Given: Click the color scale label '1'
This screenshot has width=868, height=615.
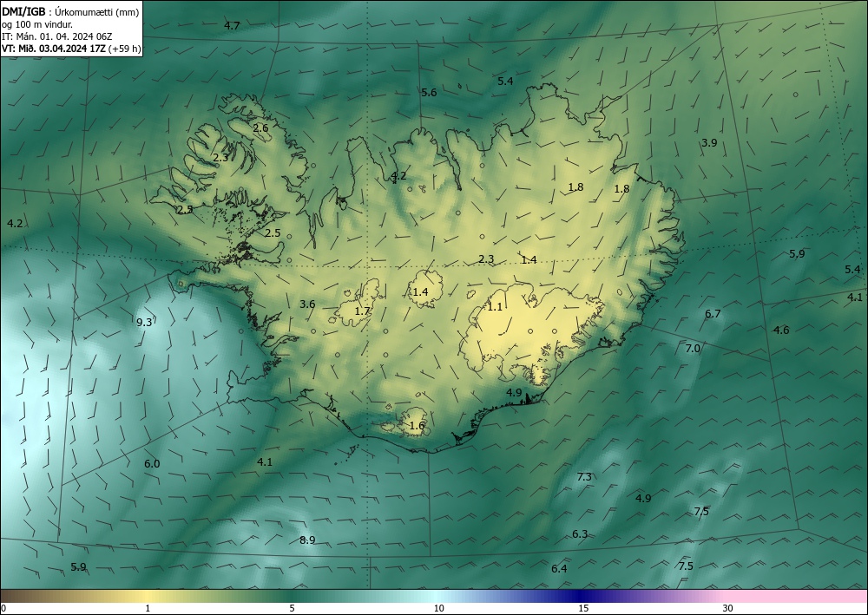Looking at the screenshot, I should pyautogui.click(x=148, y=608).
